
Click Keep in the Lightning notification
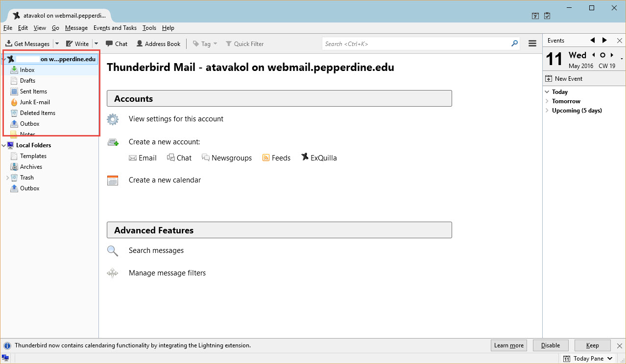pyautogui.click(x=592, y=345)
